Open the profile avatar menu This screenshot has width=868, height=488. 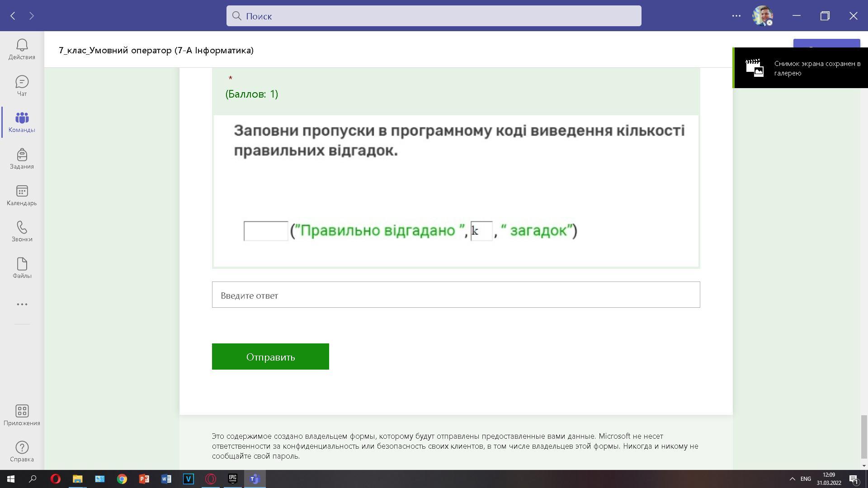coord(762,16)
